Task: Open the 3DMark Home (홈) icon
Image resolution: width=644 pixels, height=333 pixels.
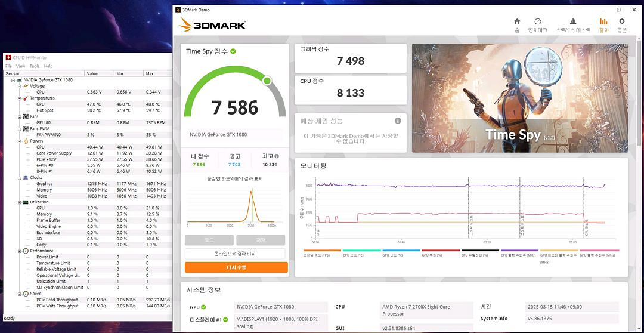Action: [x=517, y=21]
